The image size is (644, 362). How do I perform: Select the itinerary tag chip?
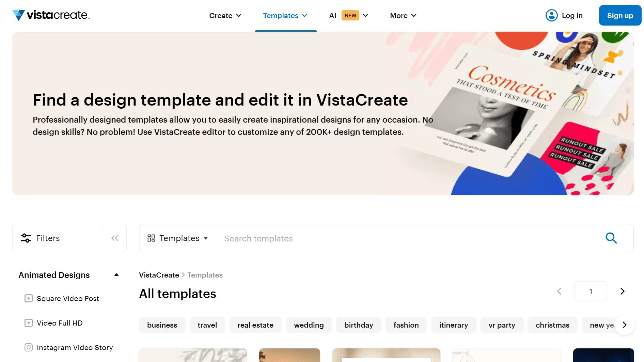coord(454,325)
